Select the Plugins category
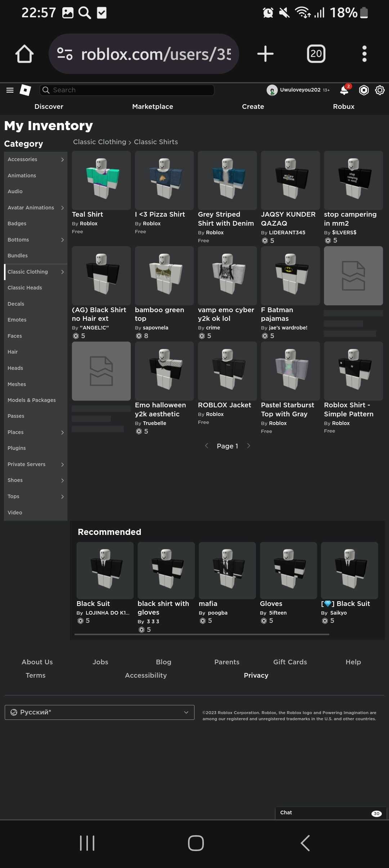The height and width of the screenshot is (868, 389). click(36, 448)
